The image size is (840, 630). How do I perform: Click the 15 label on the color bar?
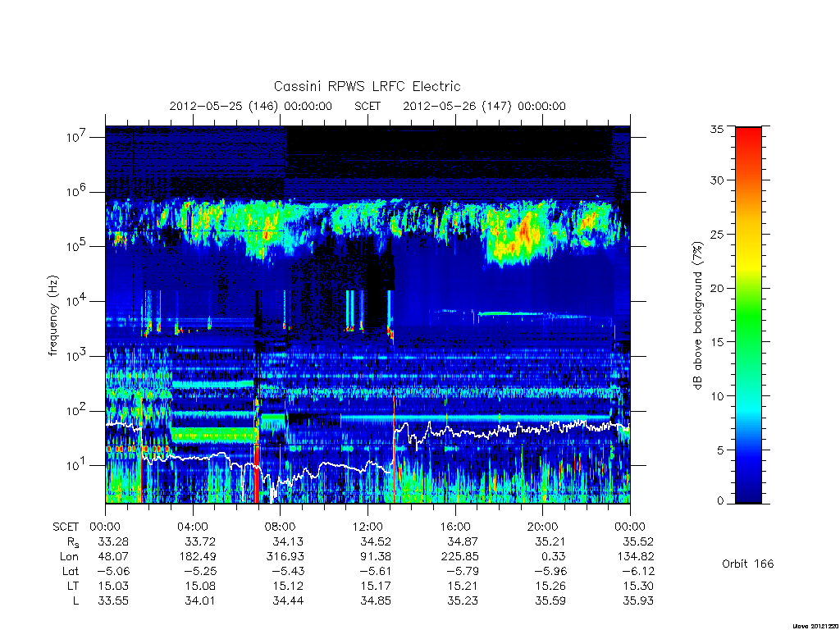click(717, 342)
